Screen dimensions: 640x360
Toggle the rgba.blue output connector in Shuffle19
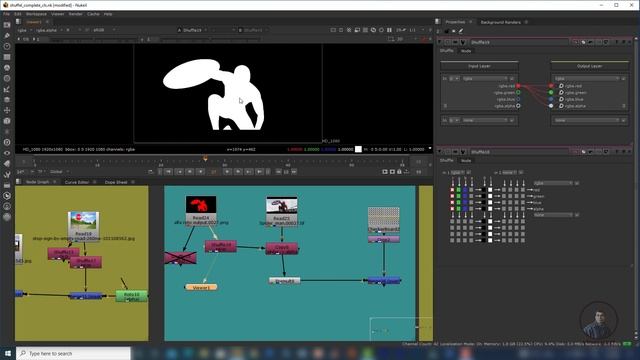pyautogui.click(x=551, y=99)
